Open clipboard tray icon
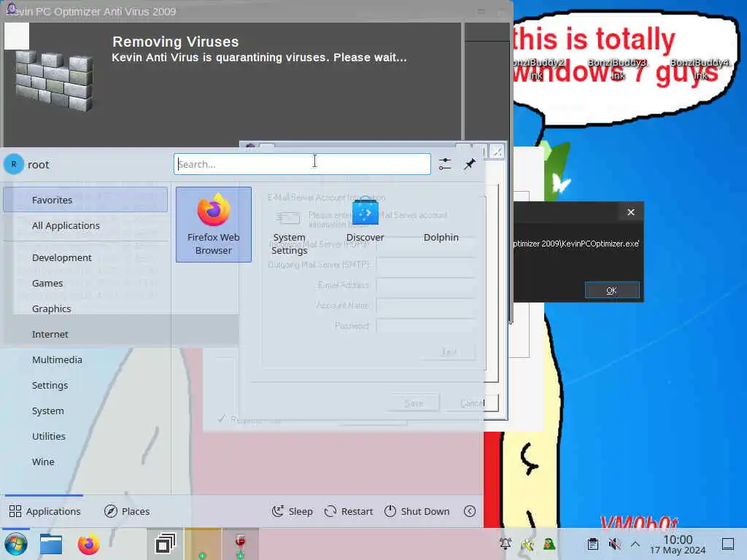The width and height of the screenshot is (747, 560). 593,544
